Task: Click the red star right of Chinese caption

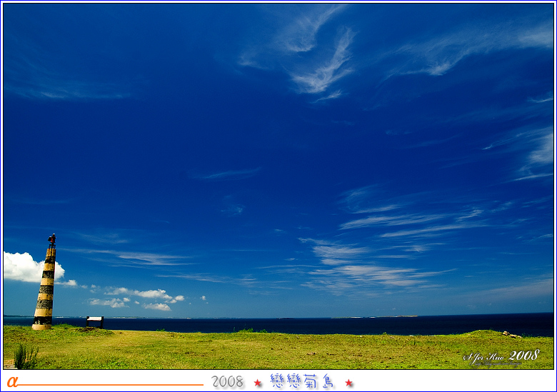Action: pyautogui.click(x=349, y=383)
